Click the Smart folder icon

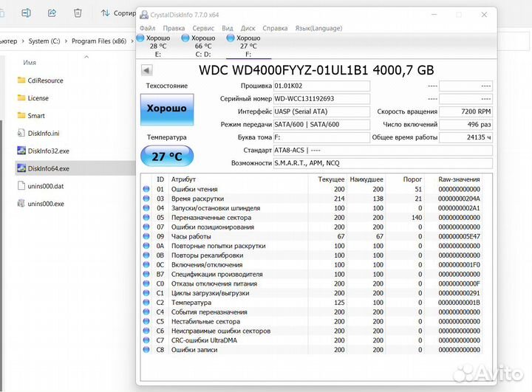[21, 115]
